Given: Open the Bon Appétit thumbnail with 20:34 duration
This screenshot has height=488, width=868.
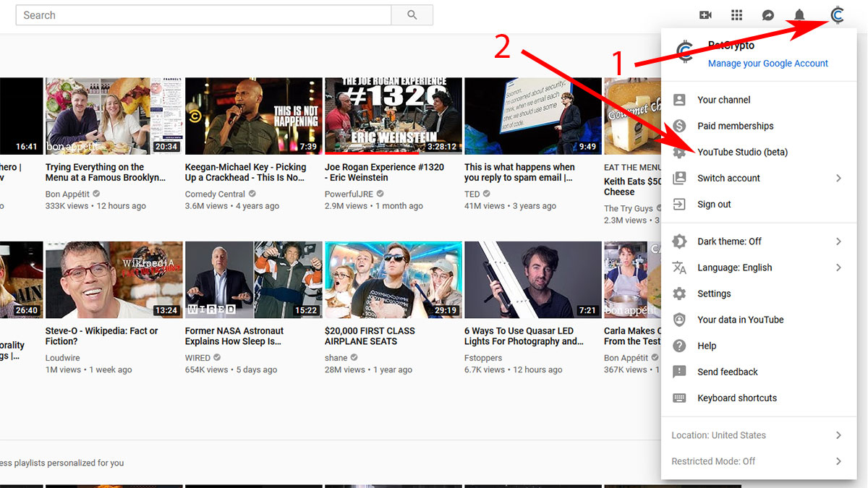Looking at the screenshot, I should coord(114,116).
